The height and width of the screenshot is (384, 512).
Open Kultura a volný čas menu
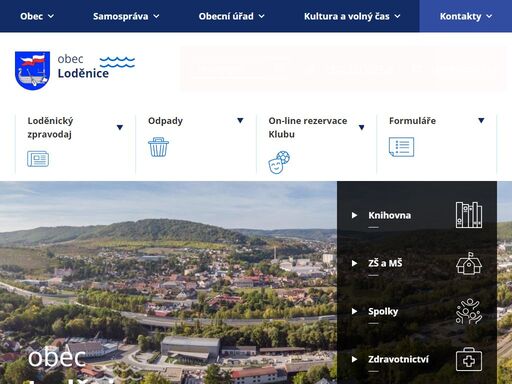(x=352, y=16)
